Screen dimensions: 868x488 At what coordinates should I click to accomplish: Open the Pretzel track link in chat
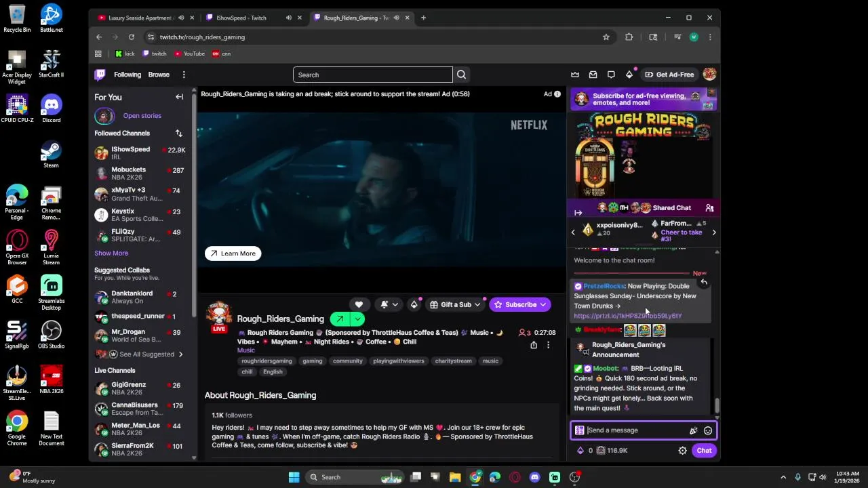click(x=628, y=316)
